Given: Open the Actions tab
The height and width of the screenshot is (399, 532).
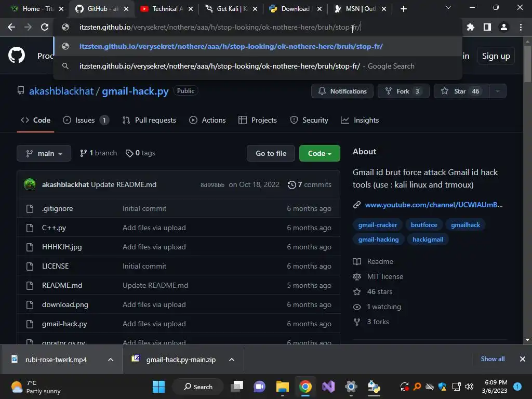Looking at the screenshot, I should [208, 120].
